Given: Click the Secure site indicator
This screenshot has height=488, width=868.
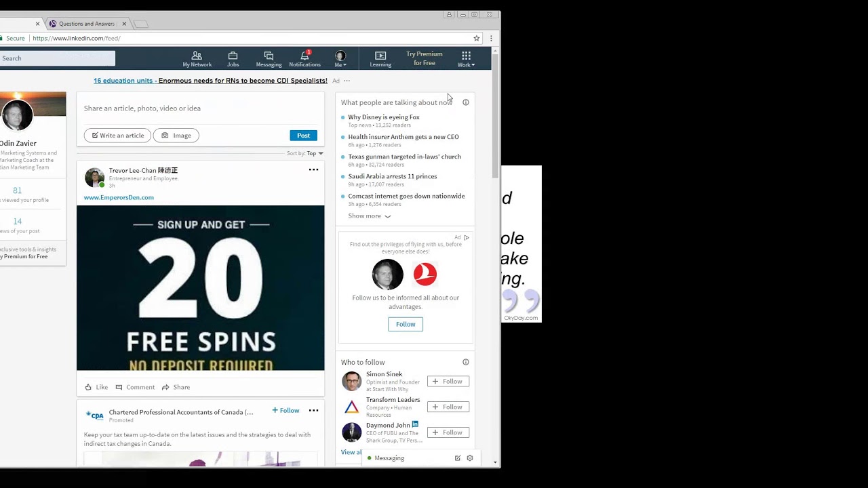Looking at the screenshot, I should pyautogui.click(x=13, y=39).
